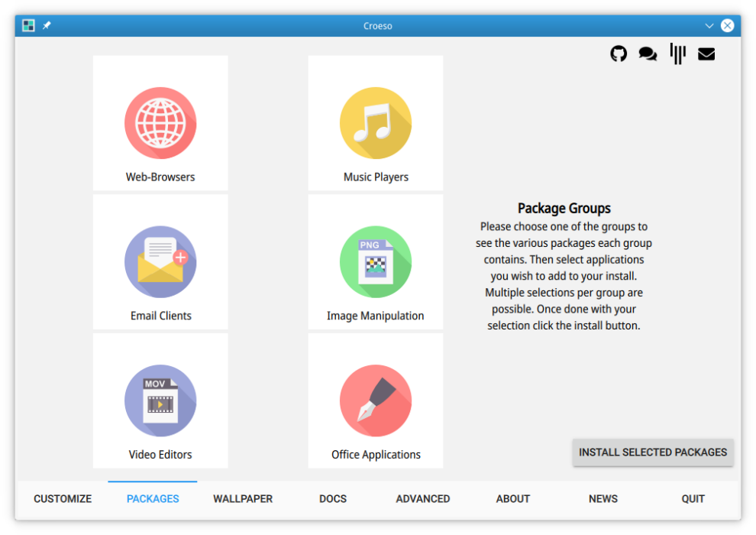The image size is (756, 535).
Task: Toggle the pin to keep window on top
Action: tap(46, 24)
